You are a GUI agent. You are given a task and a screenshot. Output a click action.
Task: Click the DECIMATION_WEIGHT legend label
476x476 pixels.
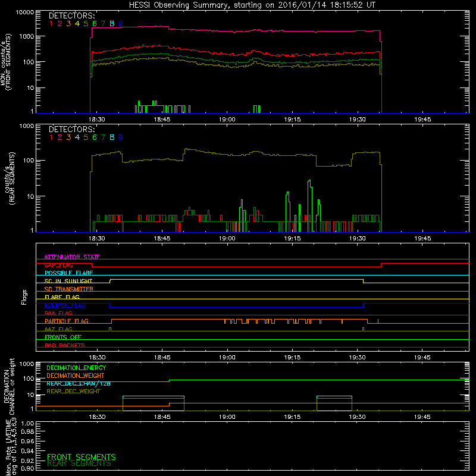(76, 375)
